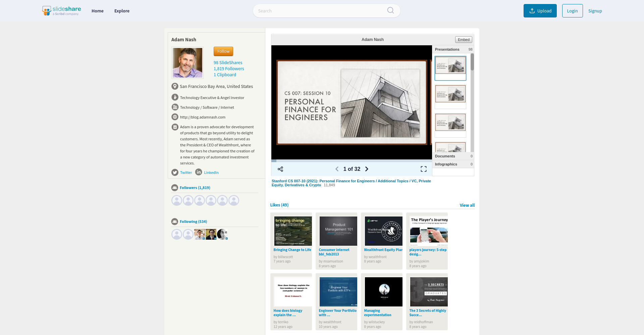Click the Upload button

pos(540,11)
